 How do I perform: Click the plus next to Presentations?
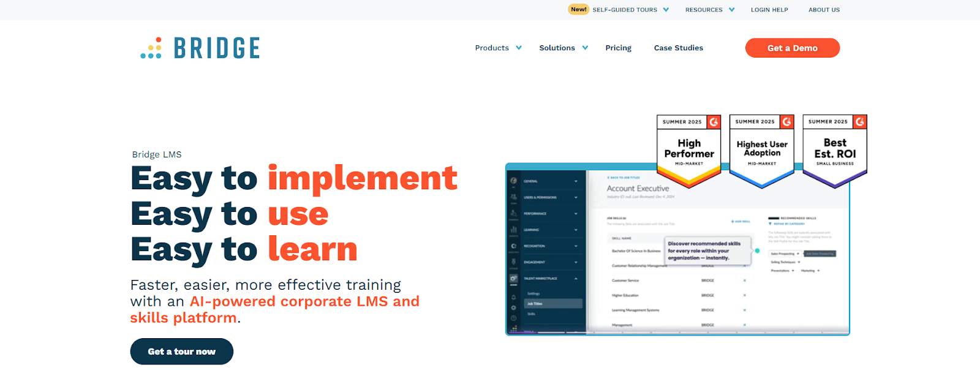(793, 270)
